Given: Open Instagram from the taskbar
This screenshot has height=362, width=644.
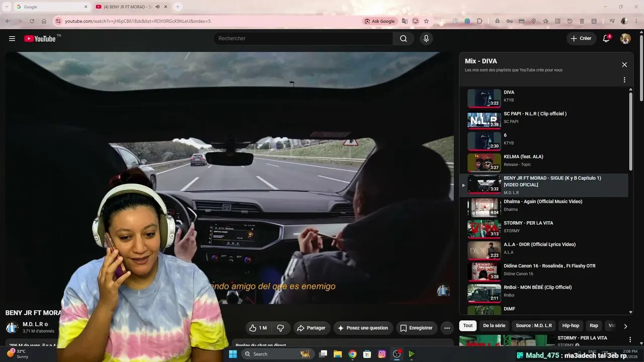Looking at the screenshot, I should (382, 354).
